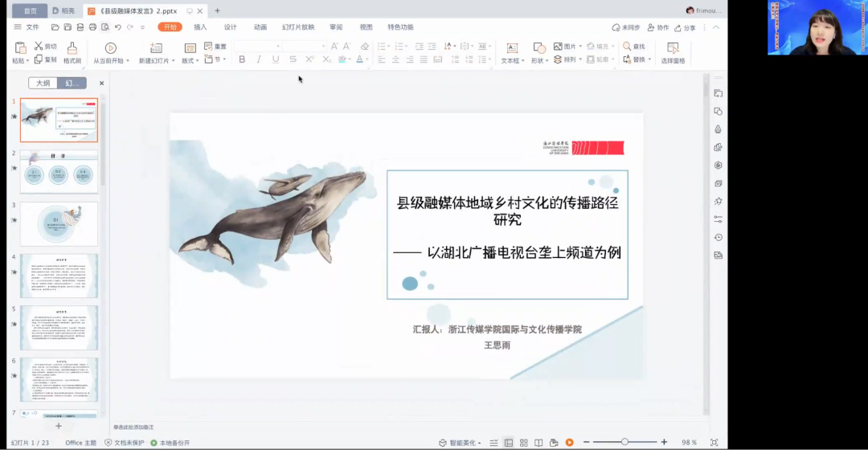The height and width of the screenshot is (450, 868).
Task: Open the 插入 ribbon tab
Action: (x=200, y=27)
